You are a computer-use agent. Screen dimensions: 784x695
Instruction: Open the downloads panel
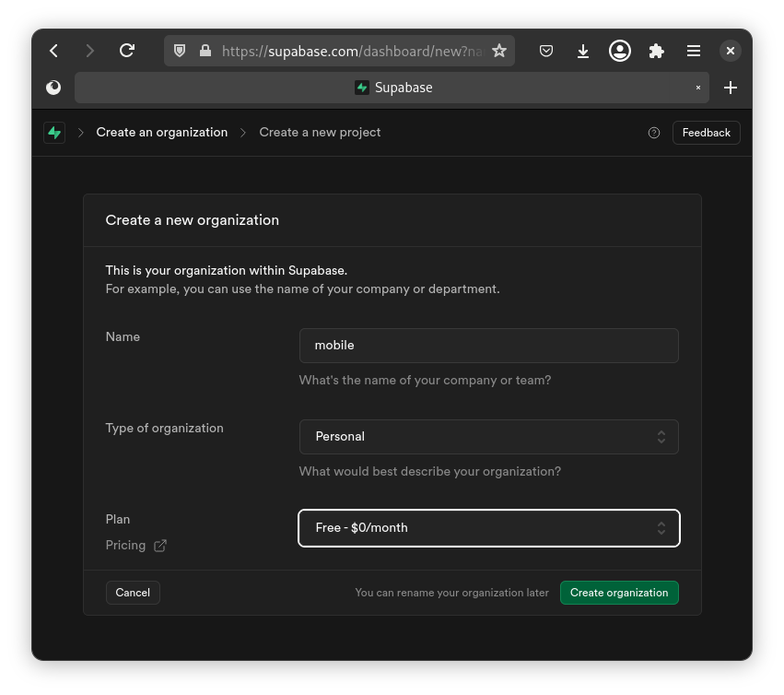583,51
